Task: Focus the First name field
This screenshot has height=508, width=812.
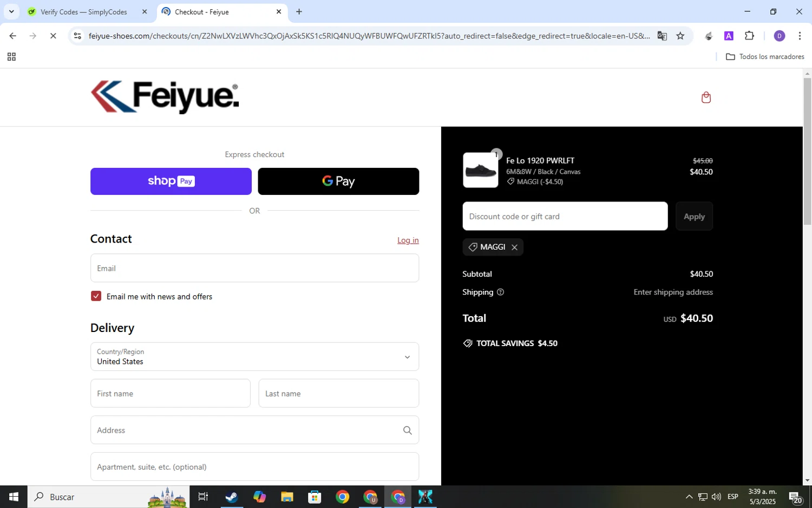Action: point(171,393)
